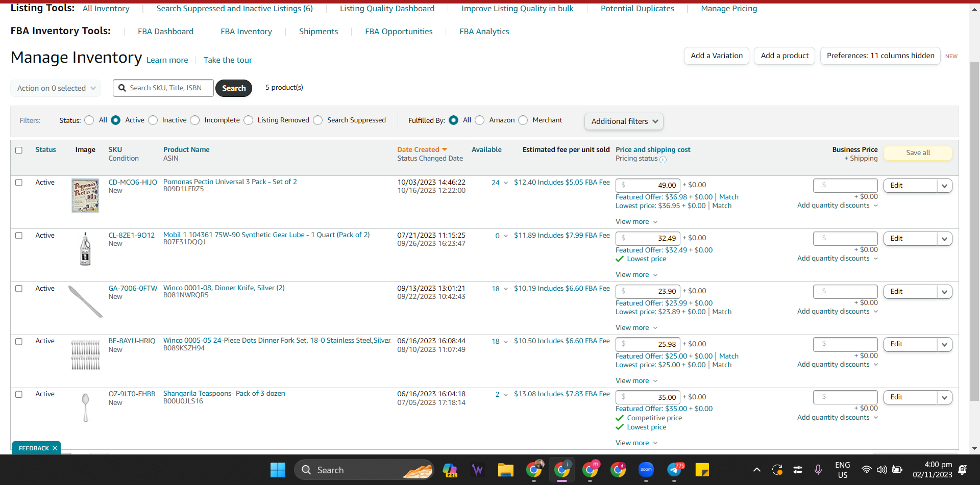Toggle the select-all checkbox in the table header
Viewport: 980px width, 485px height.
point(19,150)
